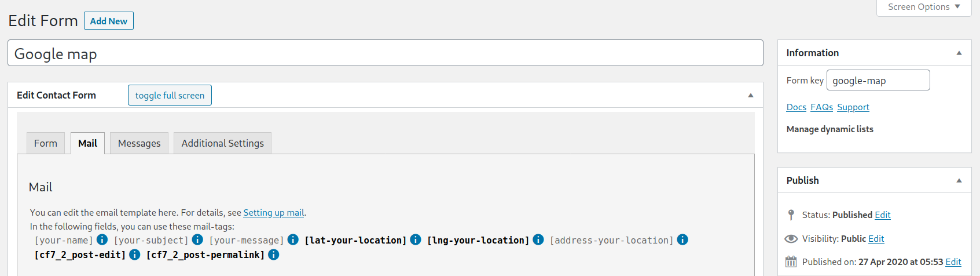Viewport: 980px width, 276px height.
Task: Open the Form tab
Action: (x=46, y=143)
